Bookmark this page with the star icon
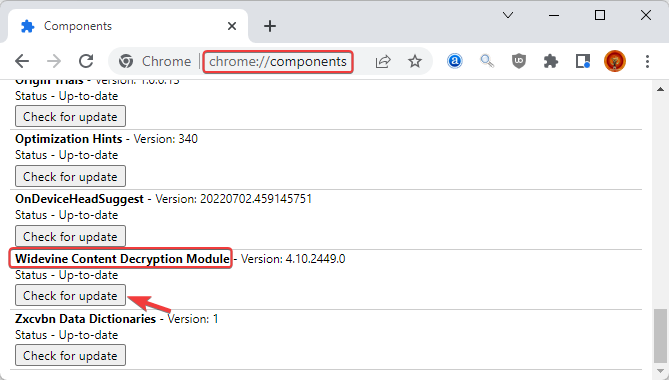 pos(415,61)
